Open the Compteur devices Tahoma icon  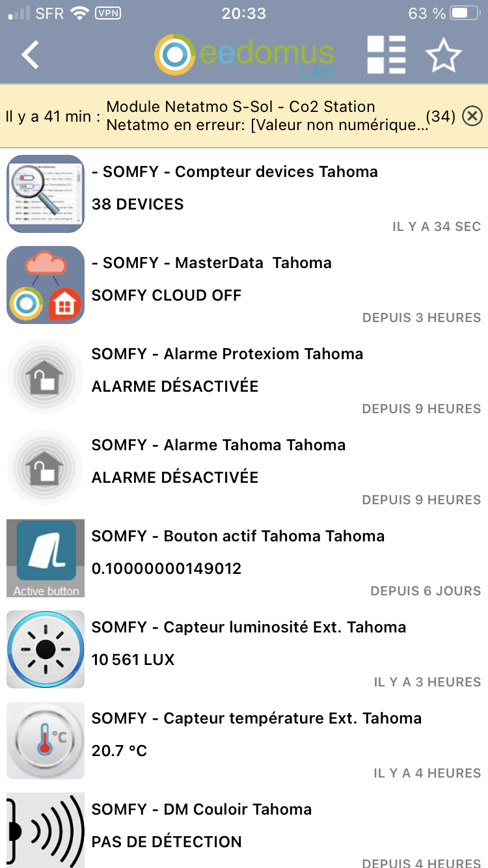pyautogui.click(x=46, y=194)
